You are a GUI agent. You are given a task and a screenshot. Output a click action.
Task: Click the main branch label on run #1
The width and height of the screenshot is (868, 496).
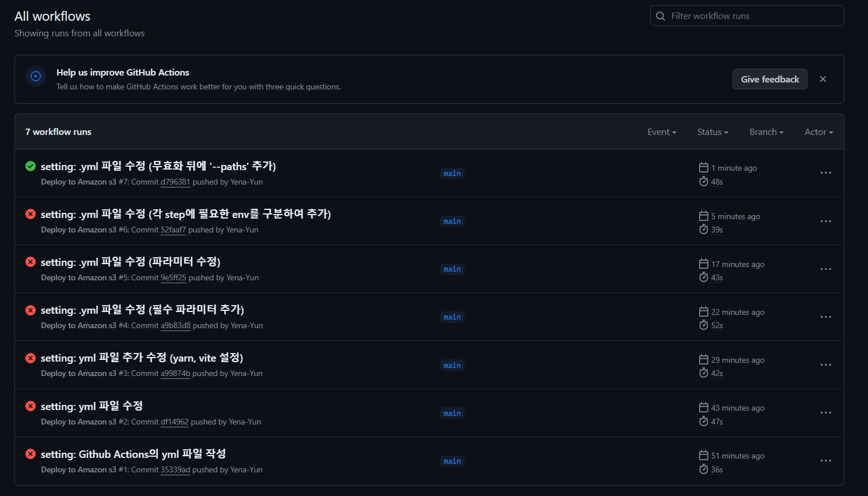pyautogui.click(x=452, y=461)
